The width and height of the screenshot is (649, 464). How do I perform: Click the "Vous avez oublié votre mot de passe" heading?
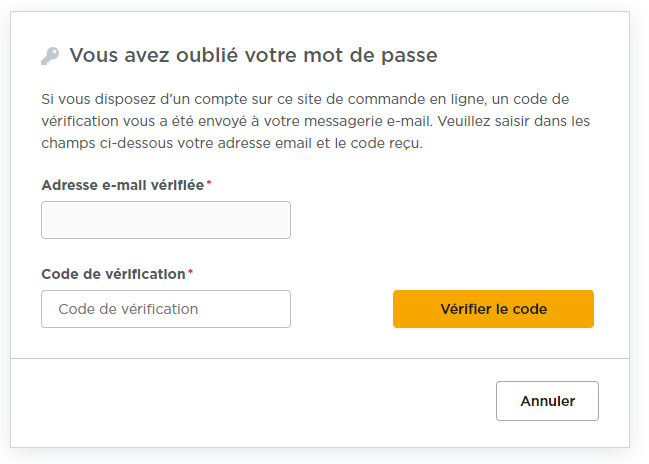click(253, 55)
